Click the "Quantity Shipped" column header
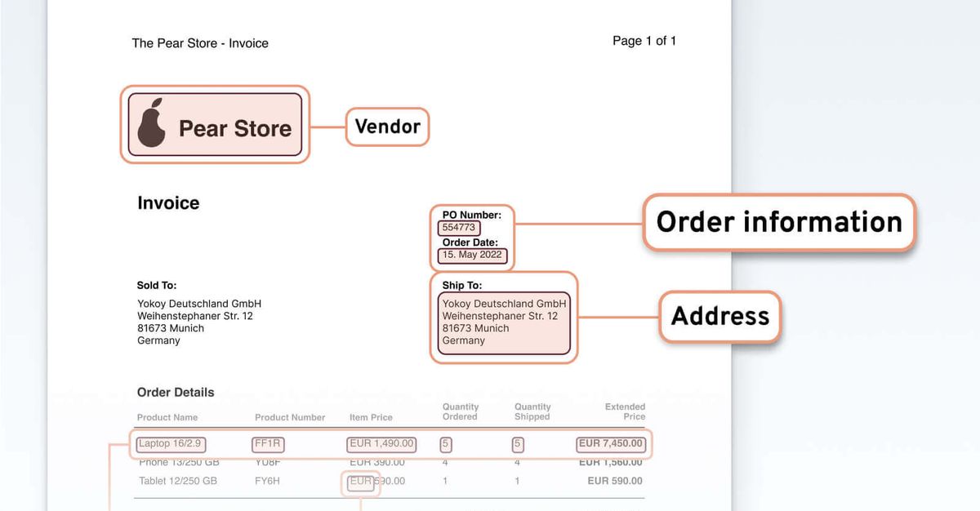 click(532, 411)
